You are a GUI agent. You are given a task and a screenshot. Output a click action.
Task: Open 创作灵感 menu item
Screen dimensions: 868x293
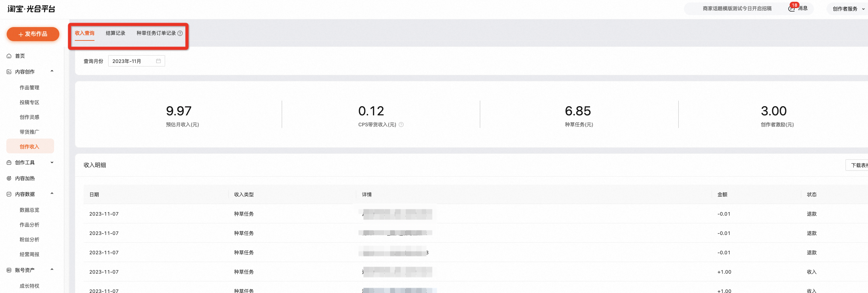tap(30, 117)
